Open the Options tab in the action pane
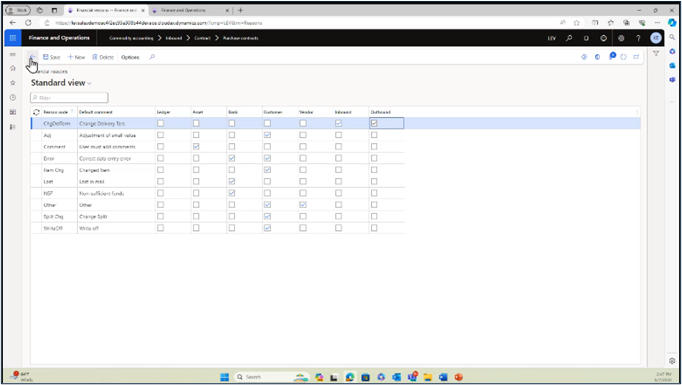682x385 pixels. tap(130, 57)
